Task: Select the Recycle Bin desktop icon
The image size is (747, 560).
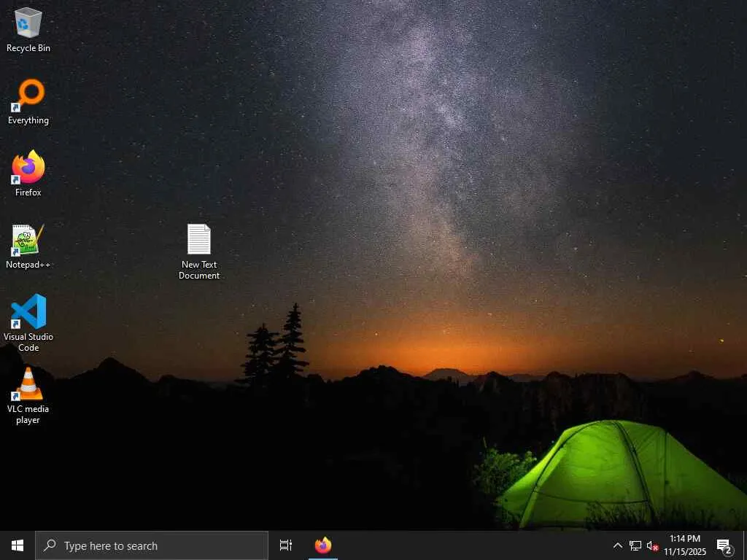Action: click(x=28, y=29)
